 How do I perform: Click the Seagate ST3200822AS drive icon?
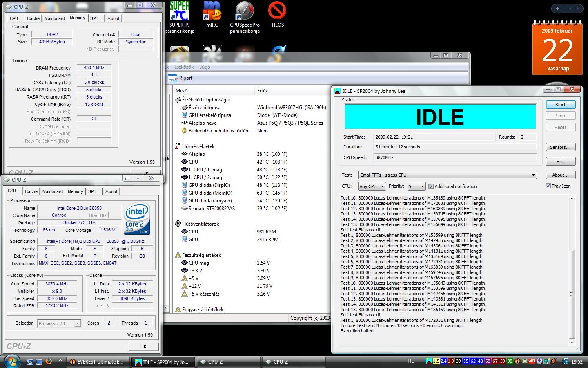pyautogui.click(x=185, y=209)
